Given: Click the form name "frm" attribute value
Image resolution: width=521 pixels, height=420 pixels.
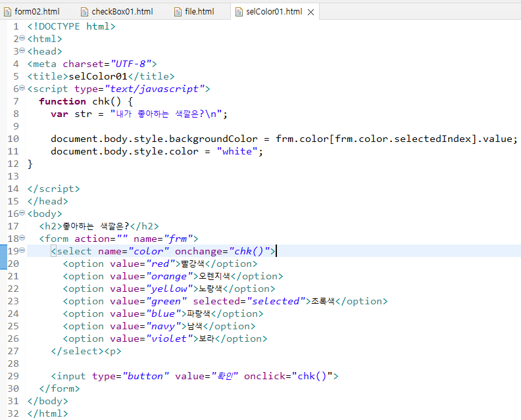Looking at the screenshot, I should coord(179,239).
